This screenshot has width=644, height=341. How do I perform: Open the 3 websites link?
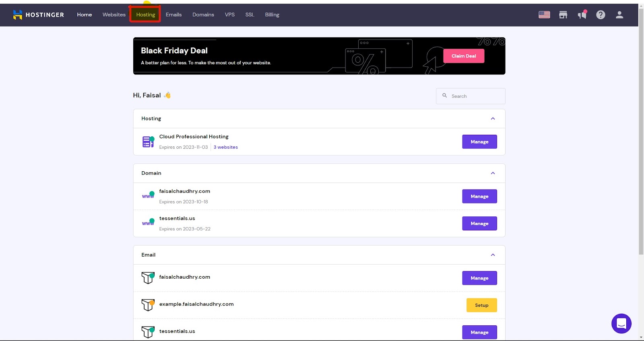tap(225, 147)
